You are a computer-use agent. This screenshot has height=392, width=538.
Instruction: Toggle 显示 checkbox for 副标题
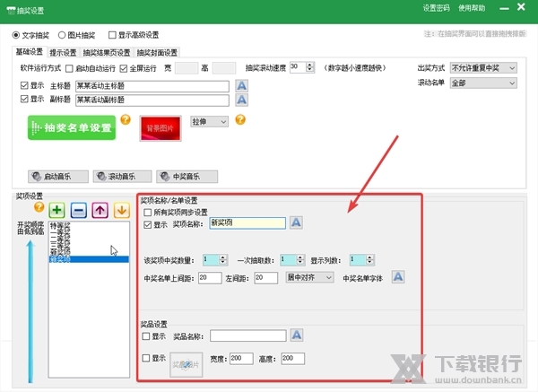[x=24, y=100]
